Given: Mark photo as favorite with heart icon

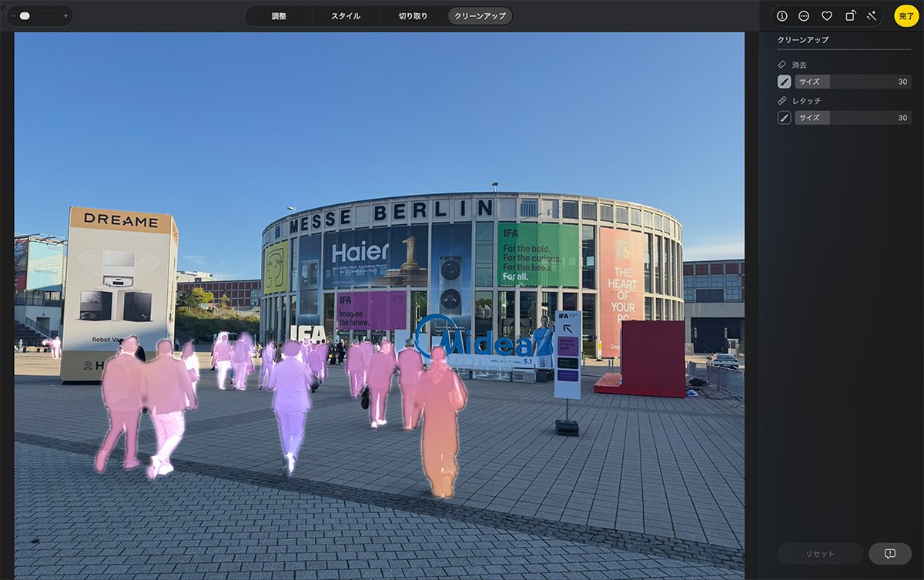Looking at the screenshot, I should tap(827, 15).
